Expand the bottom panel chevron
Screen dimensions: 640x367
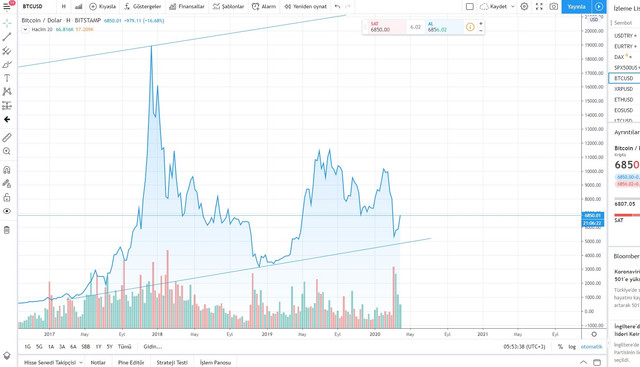[x=583, y=363]
